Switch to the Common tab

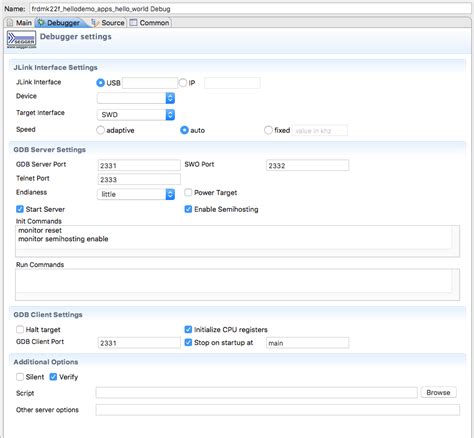click(x=150, y=23)
